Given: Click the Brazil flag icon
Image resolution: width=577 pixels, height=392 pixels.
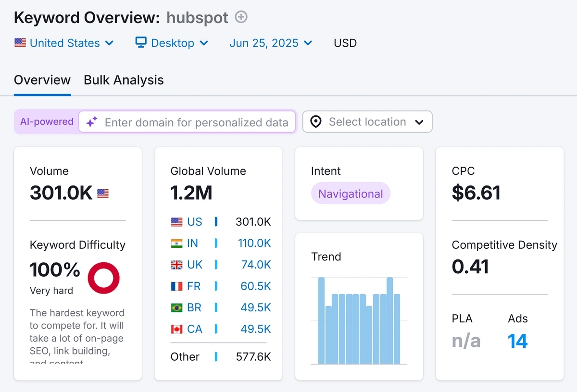Looking at the screenshot, I should [176, 308].
